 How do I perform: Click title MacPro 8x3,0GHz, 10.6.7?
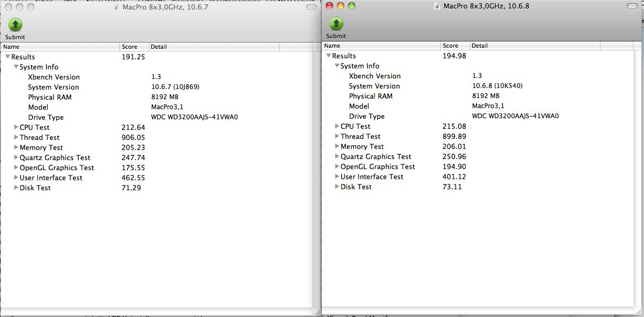pyautogui.click(x=166, y=7)
